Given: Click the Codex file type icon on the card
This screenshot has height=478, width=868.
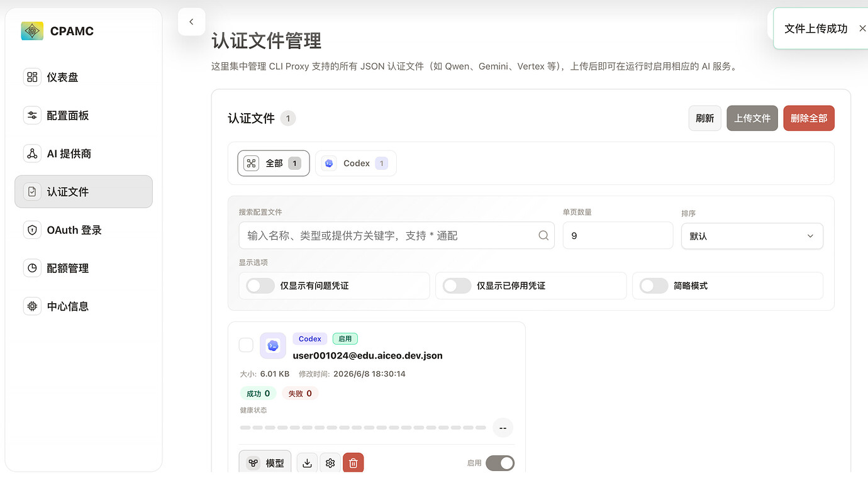Looking at the screenshot, I should point(273,345).
